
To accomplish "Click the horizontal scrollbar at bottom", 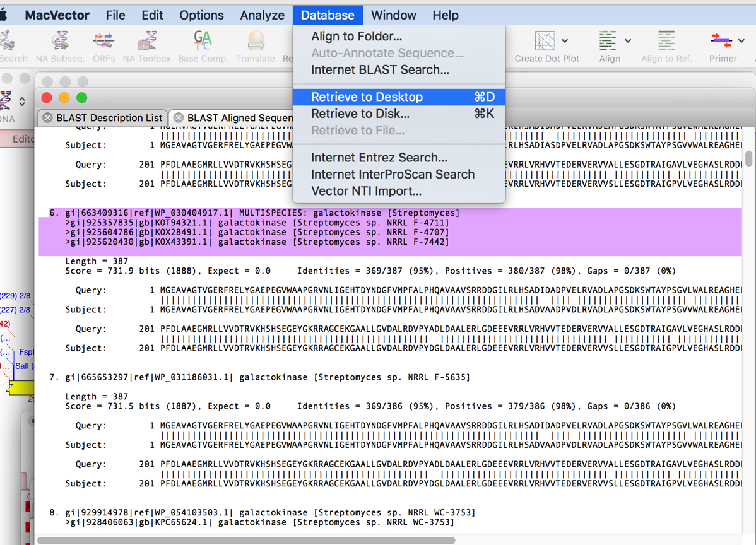I will tap(246, 541).
